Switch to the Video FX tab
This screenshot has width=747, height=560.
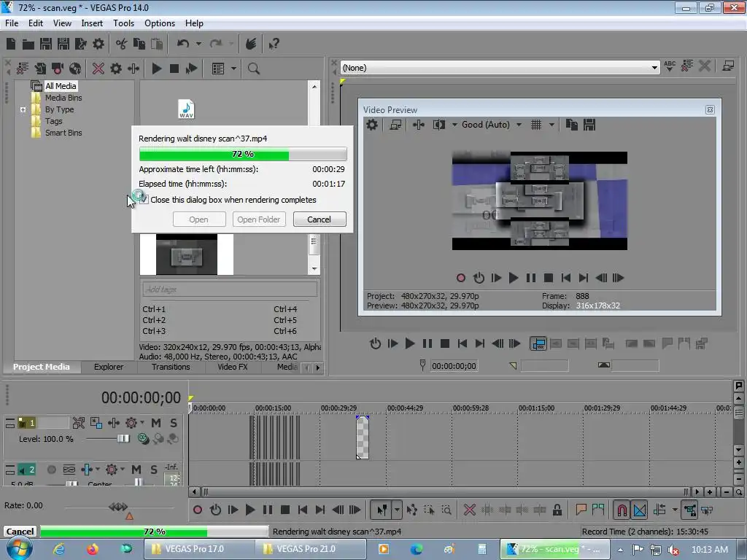point(233,367)
